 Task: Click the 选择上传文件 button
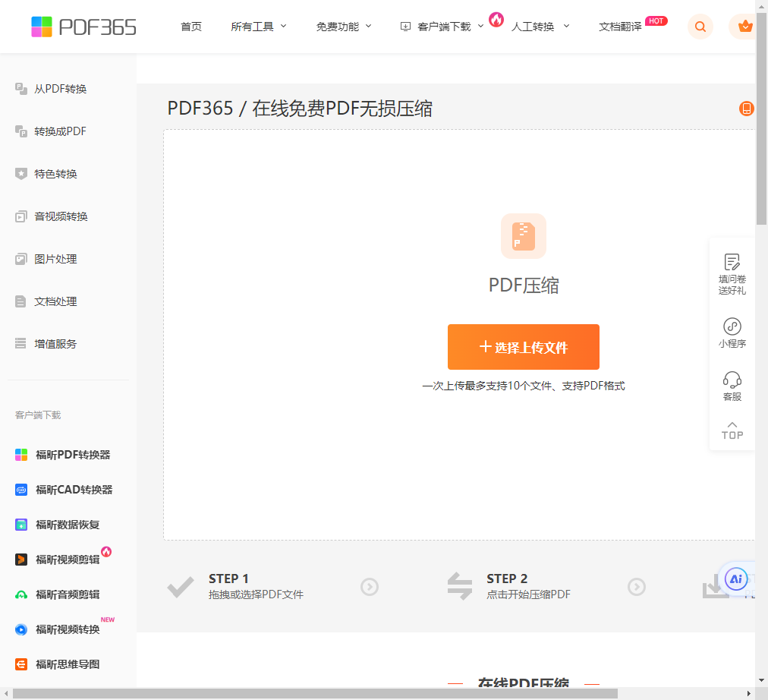point(523,347)
